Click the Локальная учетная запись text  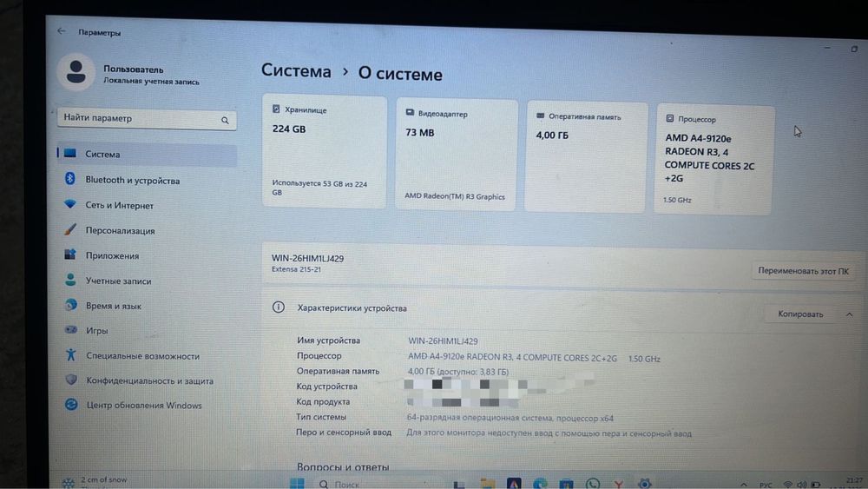coord(151,82)
